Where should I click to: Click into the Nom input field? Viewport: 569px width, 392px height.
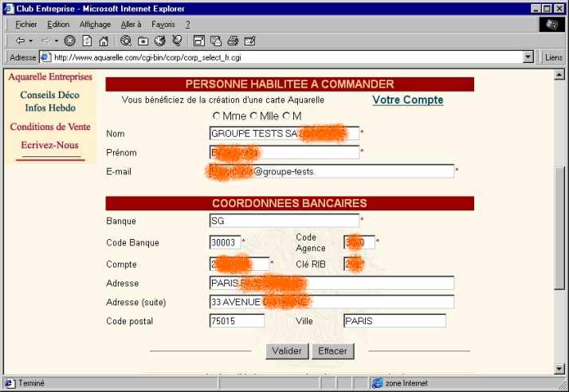click(284, 133)
